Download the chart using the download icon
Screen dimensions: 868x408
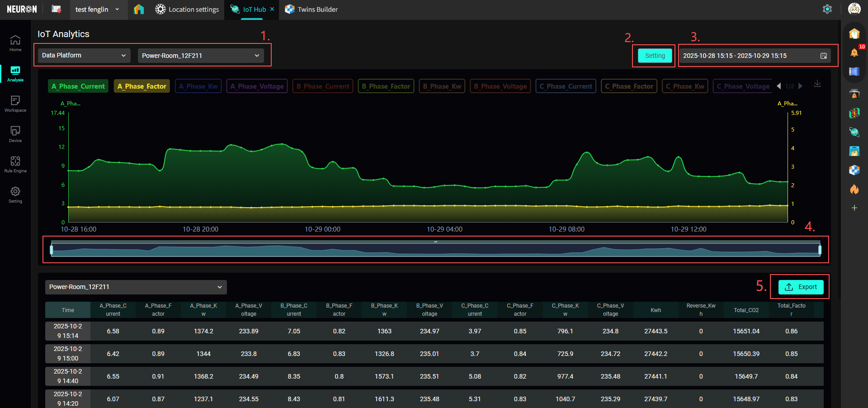(x=817, y=84)
